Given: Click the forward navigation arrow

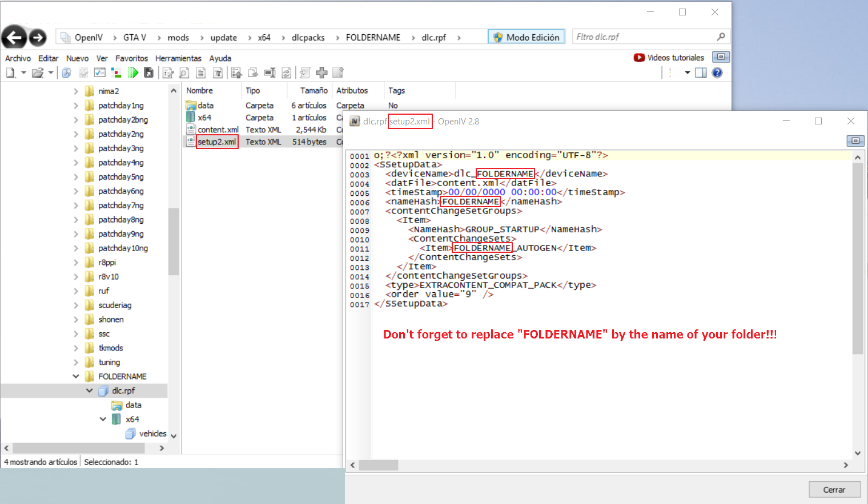Looking at the screenshot, I should (x=38, y=38).
